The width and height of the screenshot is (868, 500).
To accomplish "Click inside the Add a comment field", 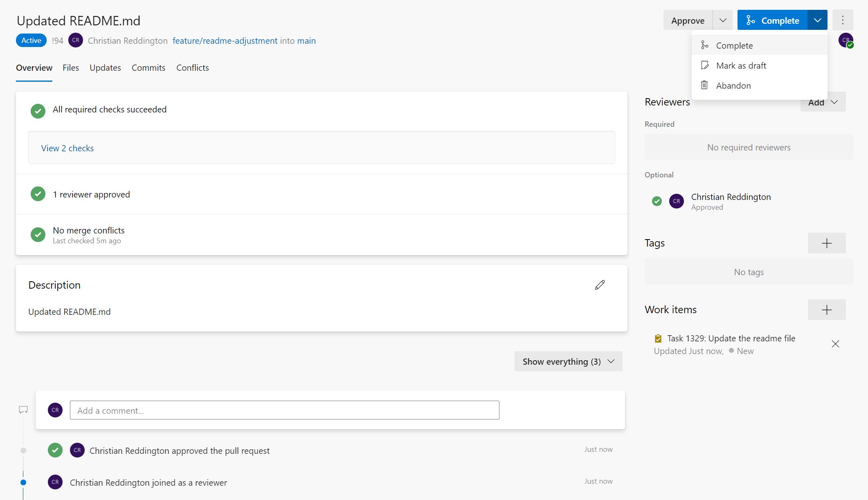I will coord(285,410).
